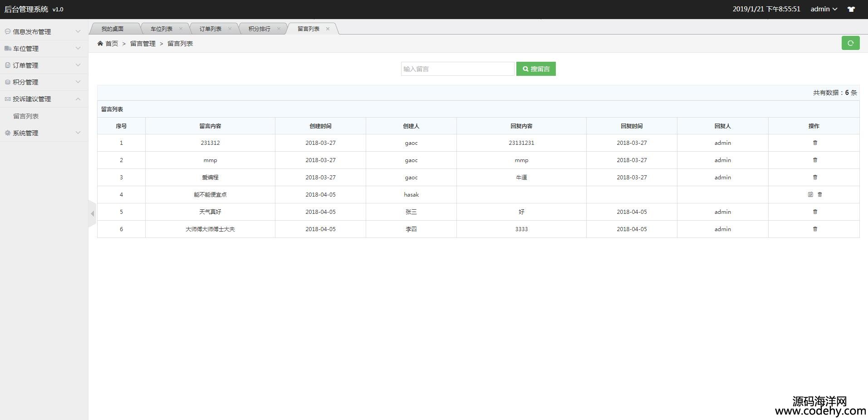Expand the 信息发布管理 menu

[x=44, y=32]
